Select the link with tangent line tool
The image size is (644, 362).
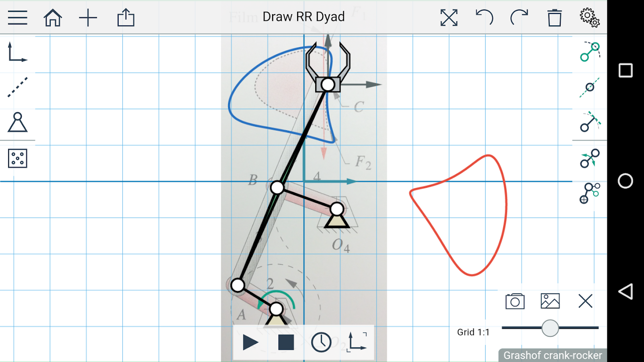click(590, 122)
